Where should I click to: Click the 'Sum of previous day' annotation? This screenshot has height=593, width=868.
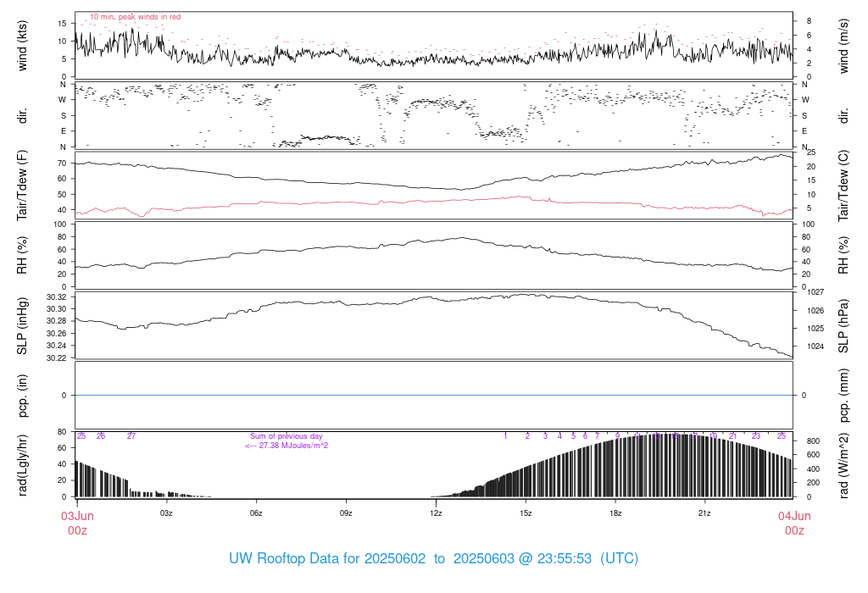coord(286,436)
